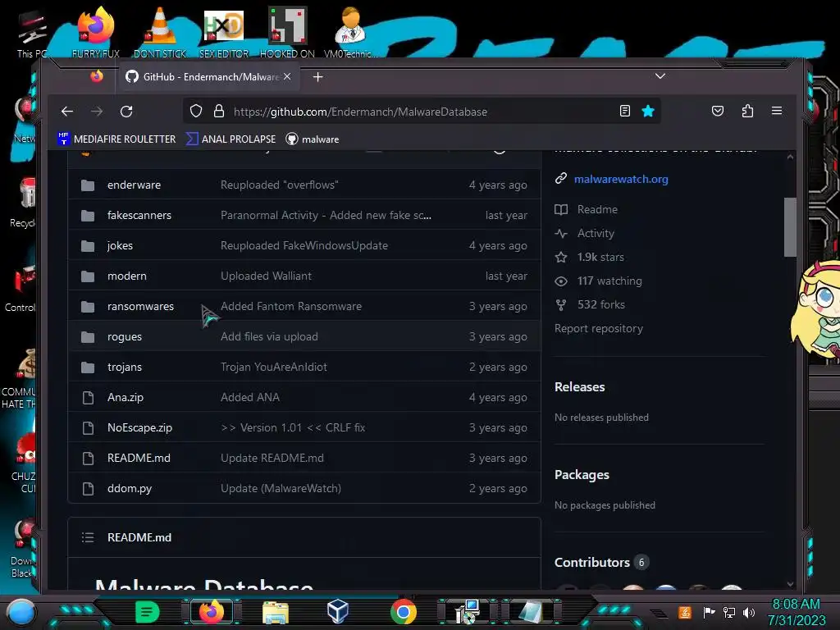
Task: Open VirtualBox cube icon in taskbar
Action: 338,610
